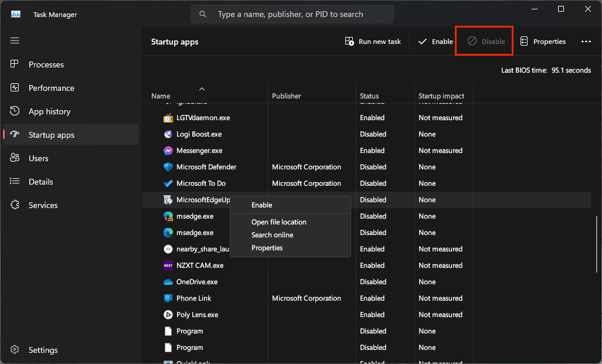Click the Poly Lens.exe icon
602x364 pixels.
pos(168,315)
